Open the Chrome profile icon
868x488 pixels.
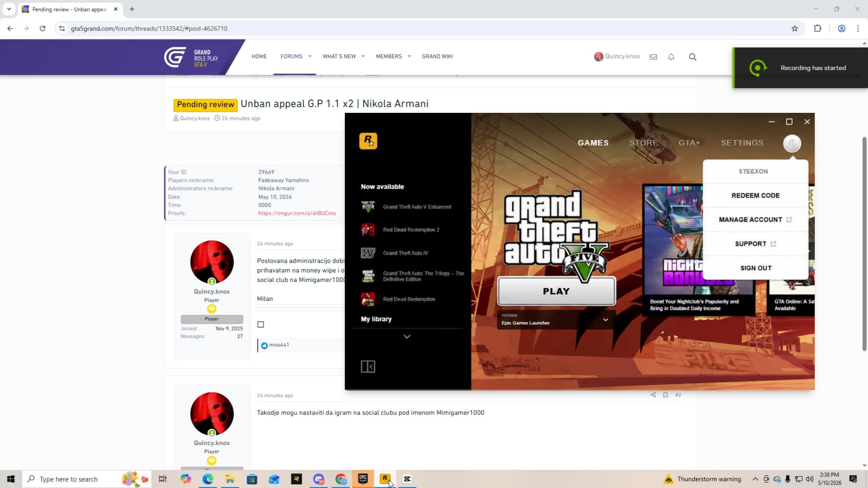(842, 28)
